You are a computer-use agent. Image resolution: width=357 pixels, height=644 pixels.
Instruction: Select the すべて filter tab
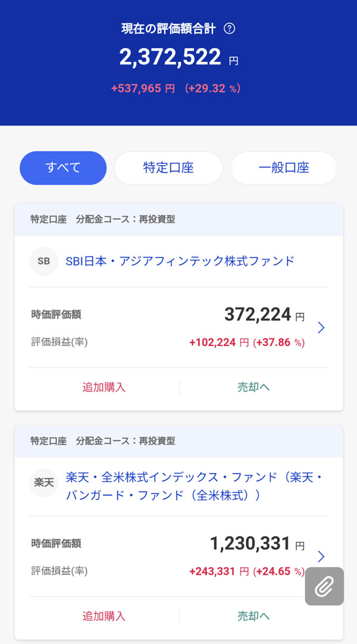(x=63, y=168)
